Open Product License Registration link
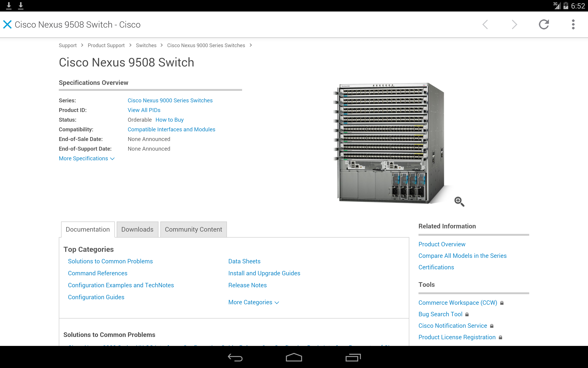The height and width of the screenshot is (368, 588). tap(457, 337)
